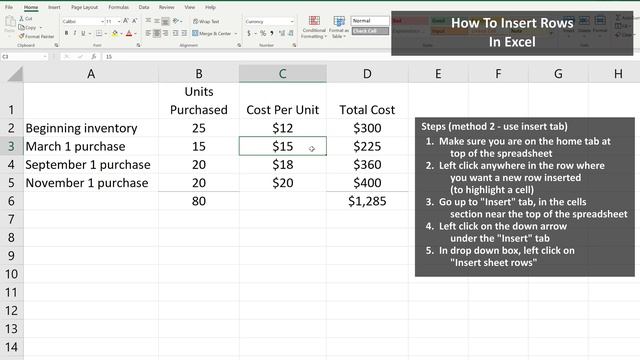Toggle Align Right
The height and width of the screenshot is (360, 640).
(x=165, y=33)
